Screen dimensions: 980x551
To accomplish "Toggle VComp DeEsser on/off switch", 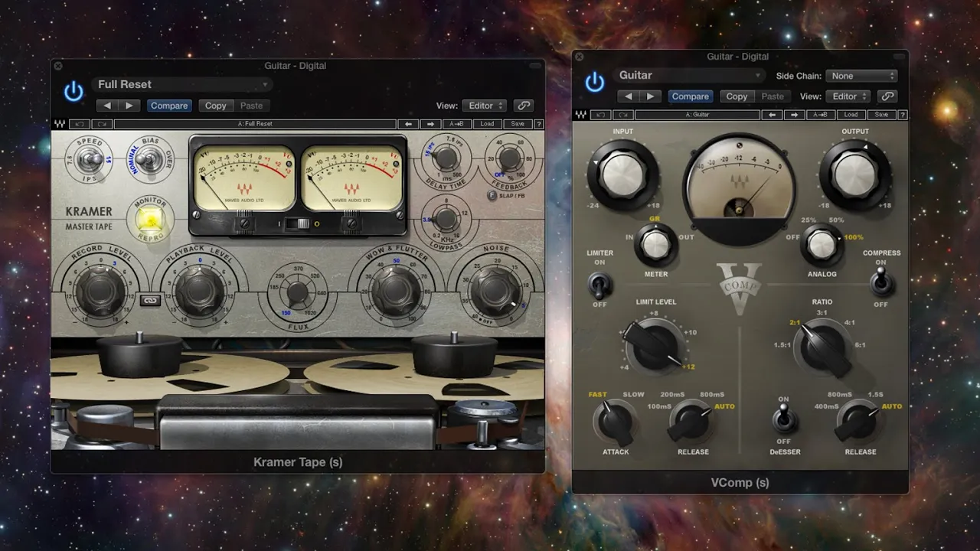I will point(784,419).
